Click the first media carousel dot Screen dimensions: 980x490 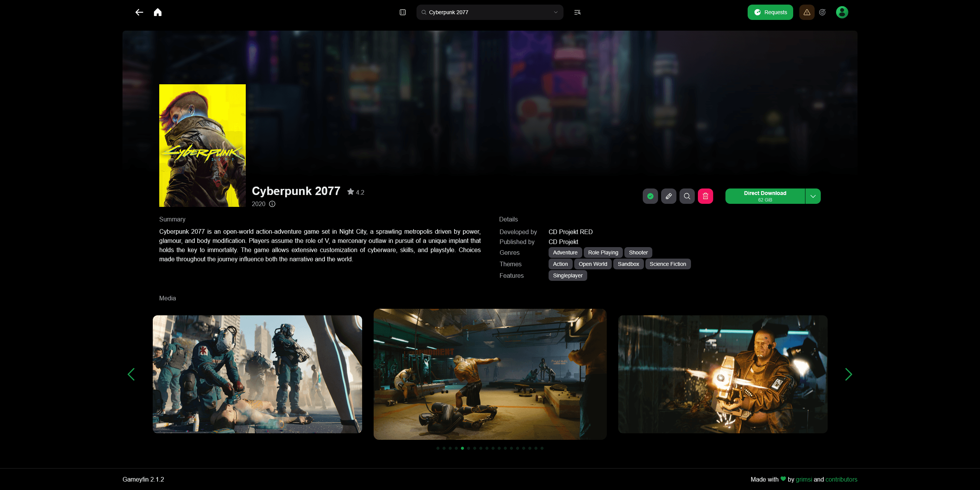point(438,448)
